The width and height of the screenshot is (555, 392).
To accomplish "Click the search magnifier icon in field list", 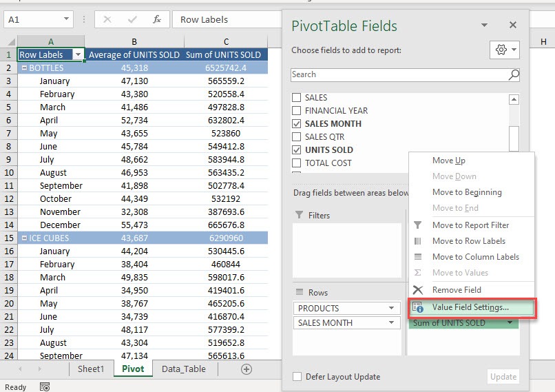I will point(514,74).
